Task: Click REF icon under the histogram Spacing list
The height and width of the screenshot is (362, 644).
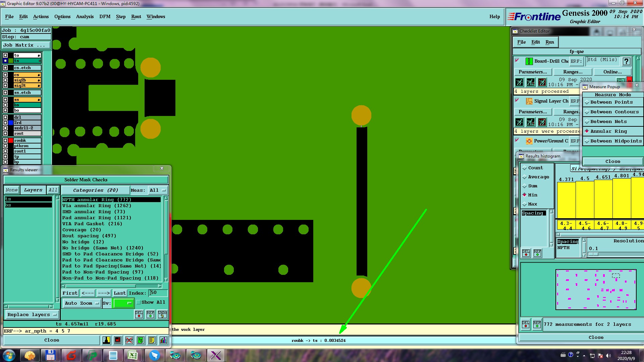Action: pyautogui.click(x=537, y=253)
